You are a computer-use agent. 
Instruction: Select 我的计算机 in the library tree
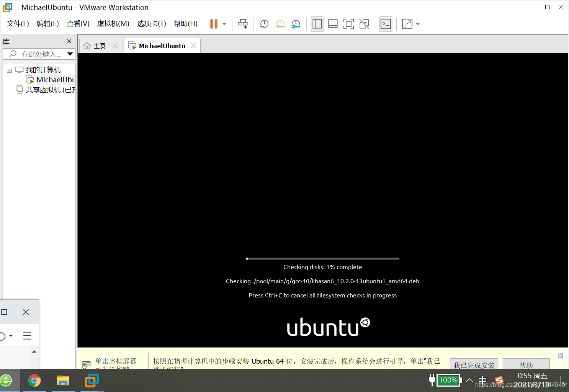pyautogui.click(x=43, y=70)
